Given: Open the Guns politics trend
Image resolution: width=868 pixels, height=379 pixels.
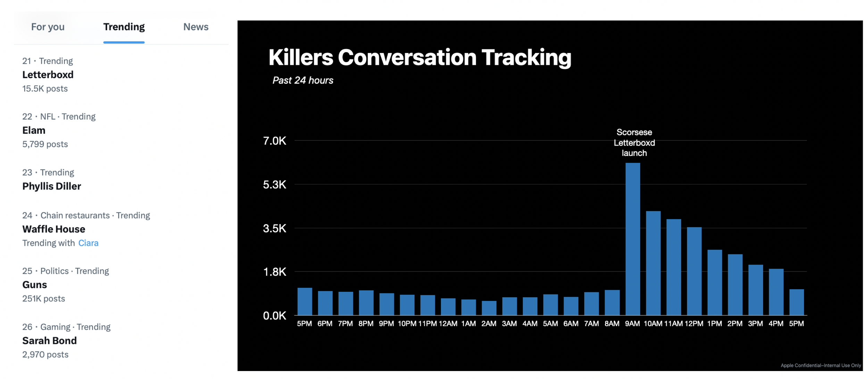Looking at the screenshot, I should 34,285.
